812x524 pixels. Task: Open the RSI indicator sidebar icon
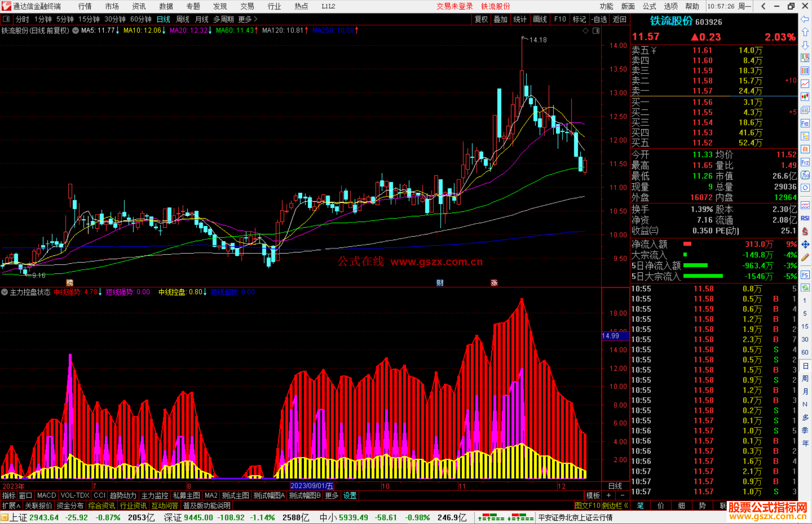pyautogui.click(x=805, y=218)
